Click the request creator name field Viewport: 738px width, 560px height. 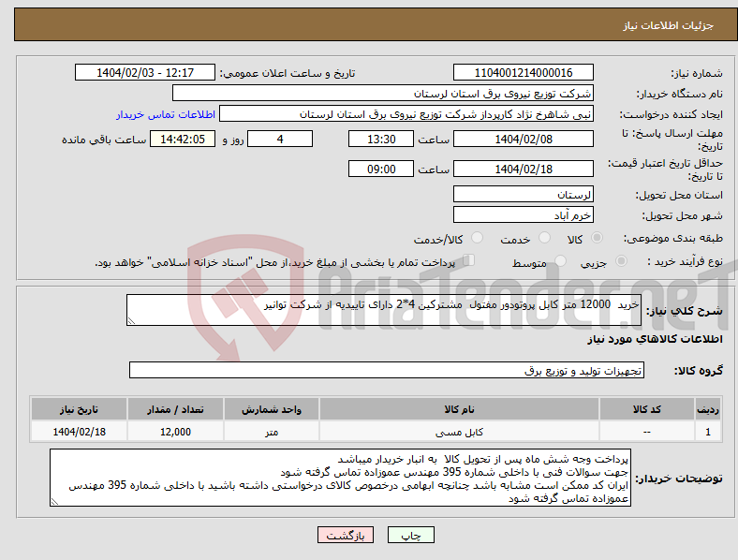pos(406,114)
